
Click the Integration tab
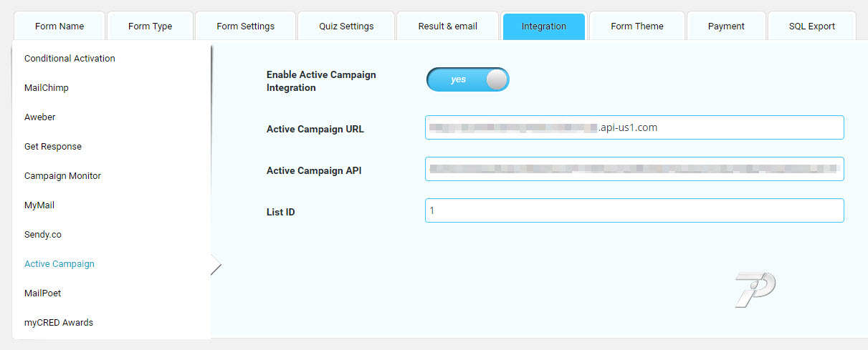tap(543, 26)
